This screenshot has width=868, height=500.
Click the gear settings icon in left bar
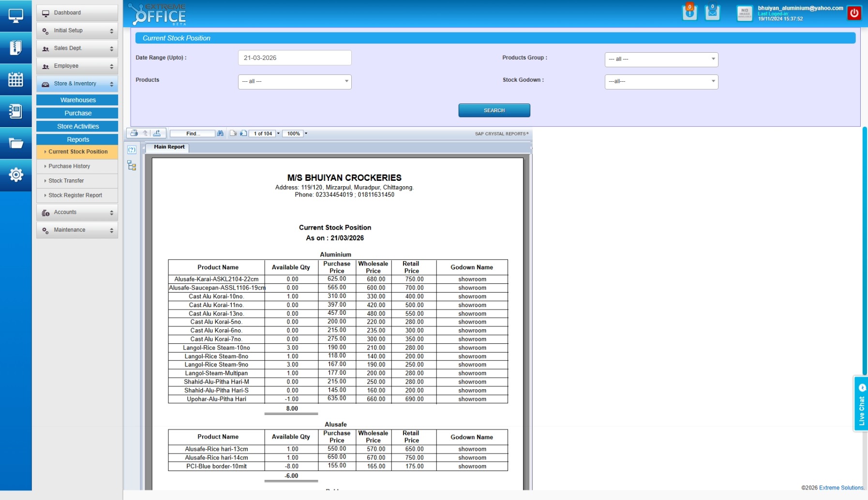tap(15, 175)
